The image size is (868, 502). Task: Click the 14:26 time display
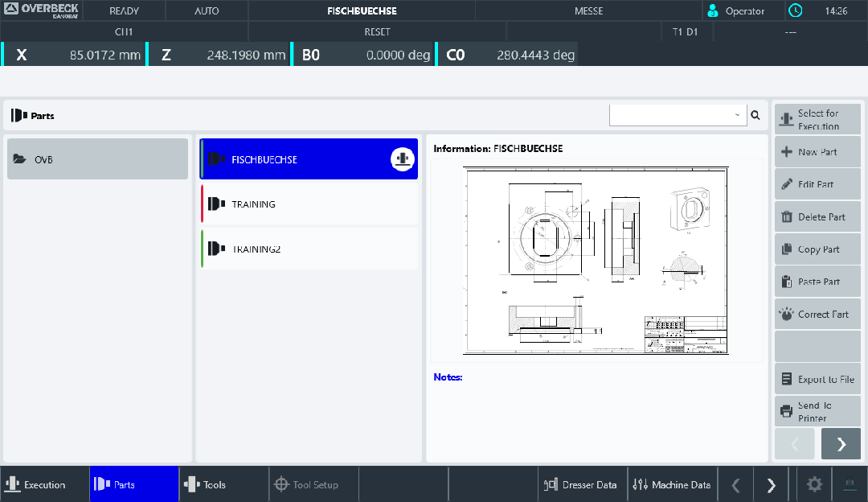(x=836, y=10)
